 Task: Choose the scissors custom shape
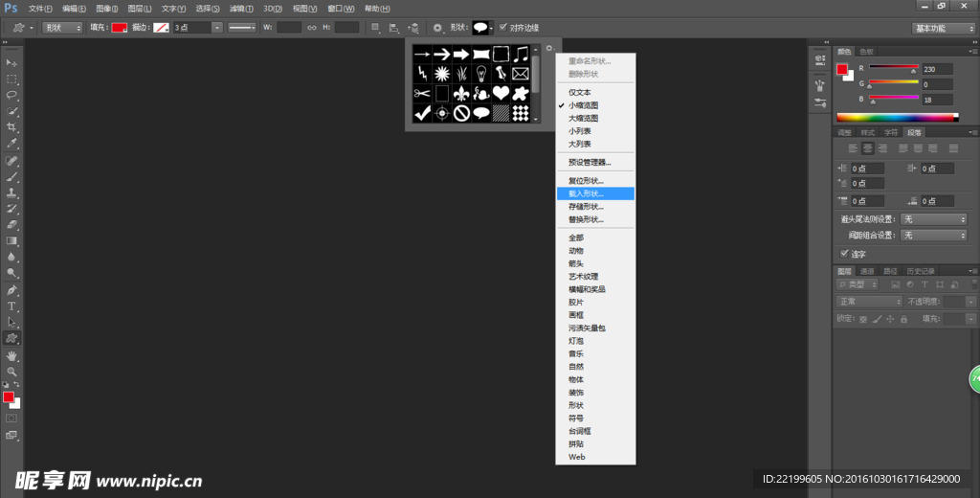click(421, 93)
